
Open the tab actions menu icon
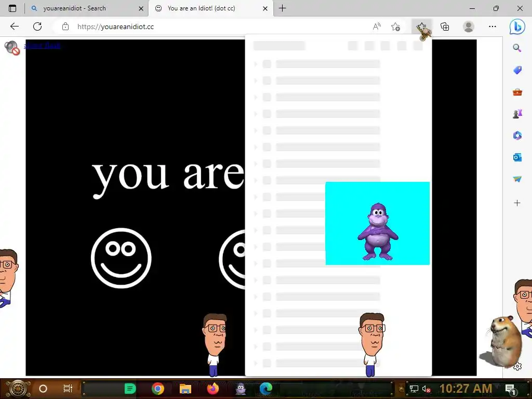[12, 8]
